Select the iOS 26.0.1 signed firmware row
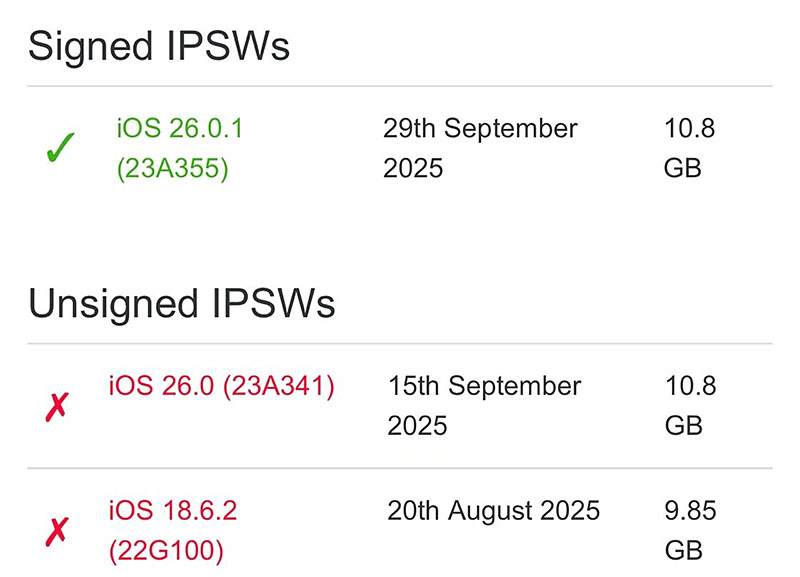Viewport: 800px width, 577px height. [x=400, y=148]
